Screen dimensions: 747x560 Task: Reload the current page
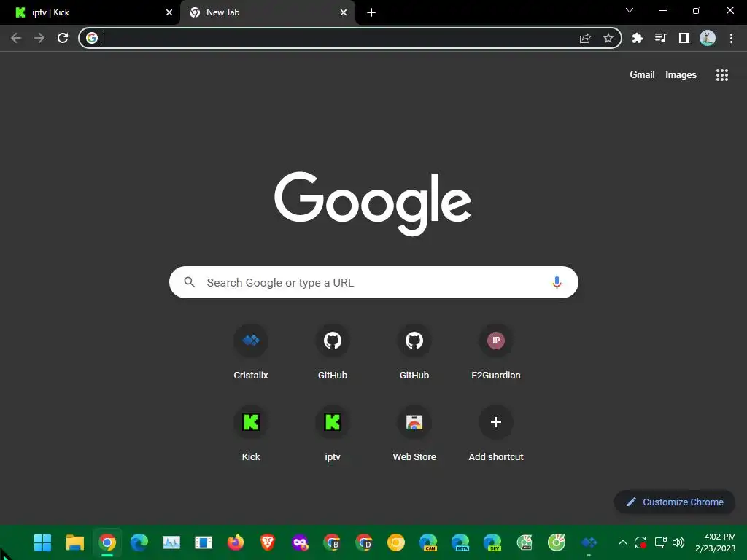coord(63,38)
